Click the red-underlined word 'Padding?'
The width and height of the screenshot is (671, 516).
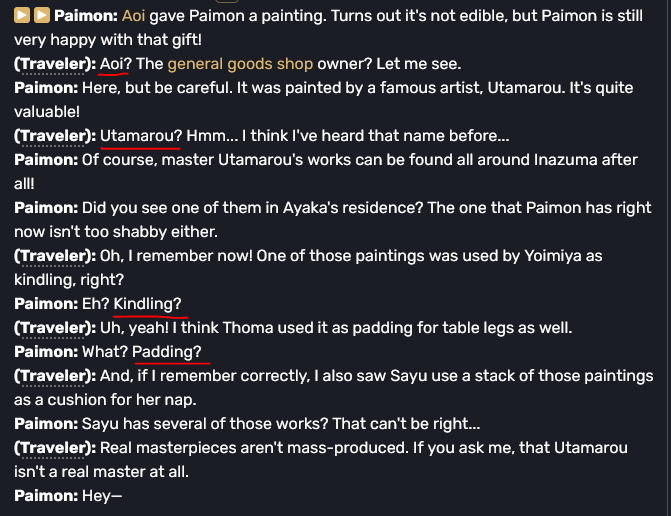166,352
